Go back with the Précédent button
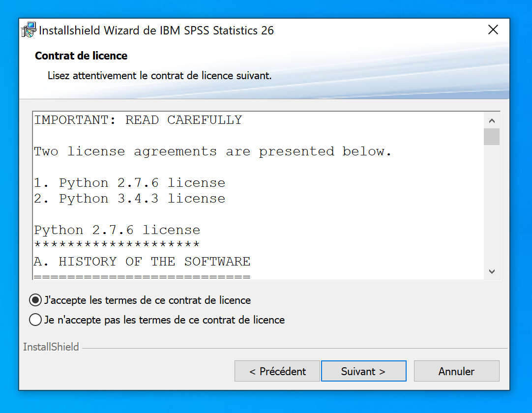 pyautogui.click(x=277, y=371)
